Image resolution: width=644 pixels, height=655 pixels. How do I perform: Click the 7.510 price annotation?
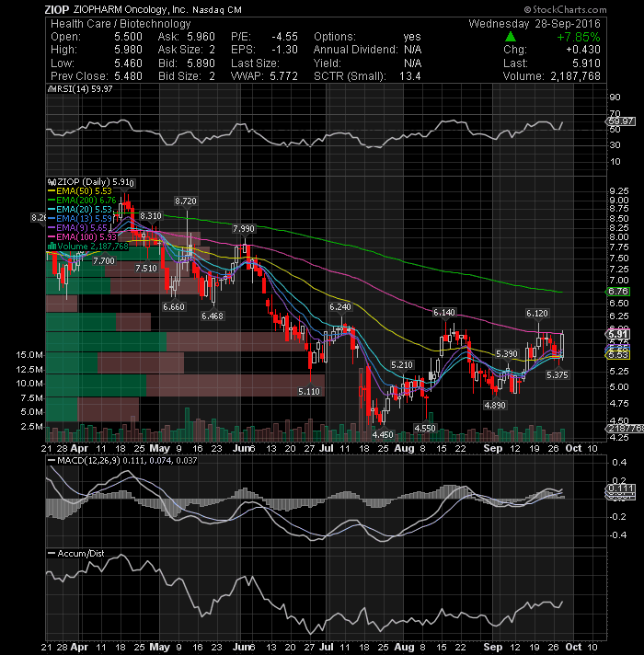[x=146, y=269]
